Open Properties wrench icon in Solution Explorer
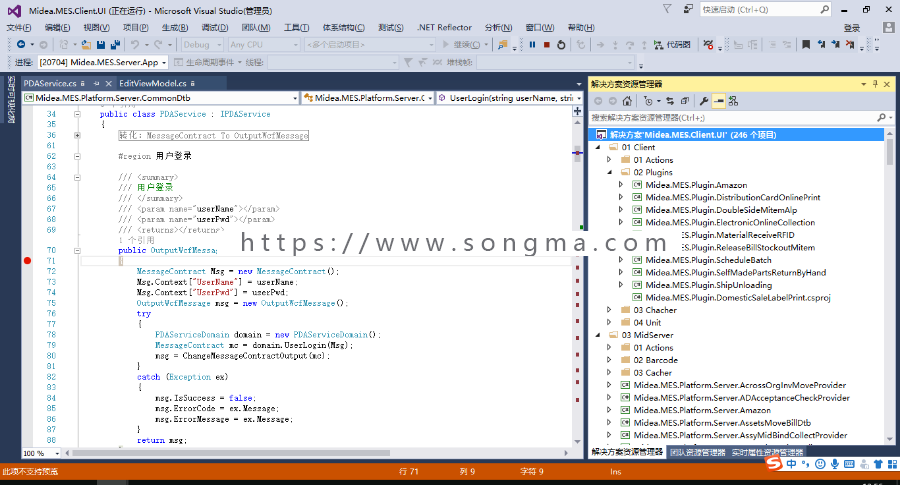 pos(704,102)
